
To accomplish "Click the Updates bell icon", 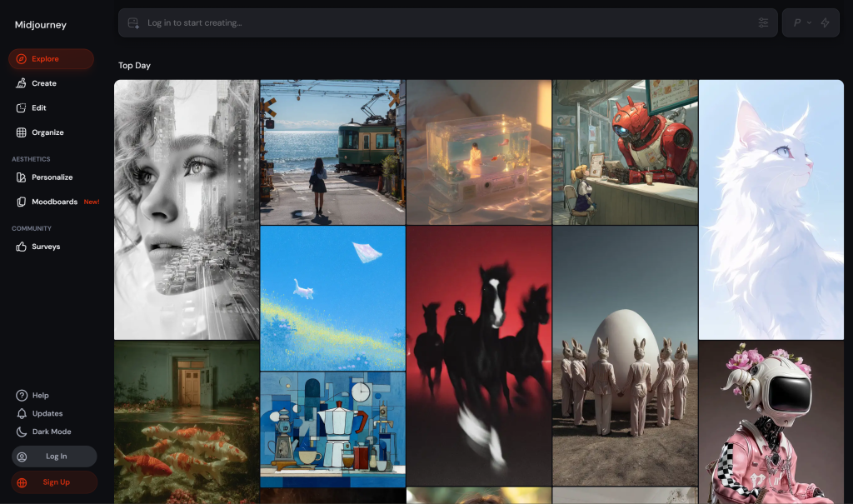I will pos(22,413).
